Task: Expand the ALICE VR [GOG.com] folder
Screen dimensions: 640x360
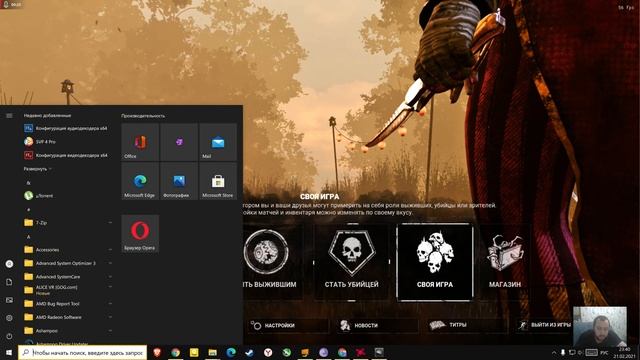Action: [x=67, y=290]
